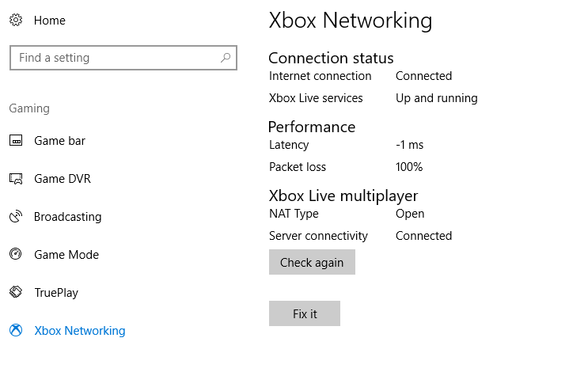Click the Game bar icon
The image size is (588, 372).
(16, 141)
